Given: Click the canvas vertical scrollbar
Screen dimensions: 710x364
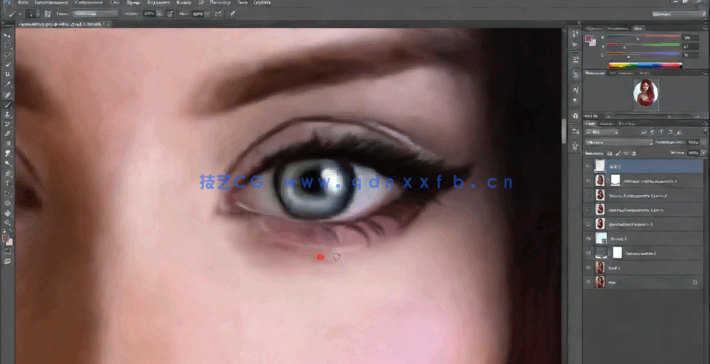Looking at the screenshot, I should click(x=564, y=131).
